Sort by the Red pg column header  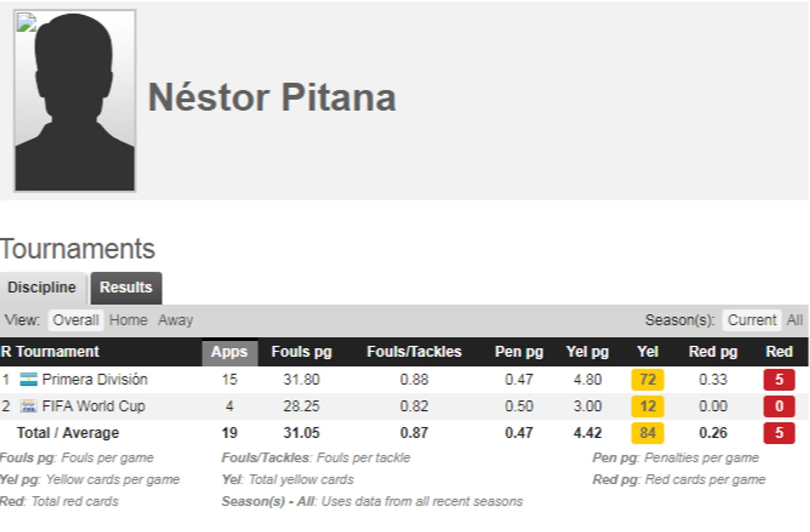click(713, 352)
